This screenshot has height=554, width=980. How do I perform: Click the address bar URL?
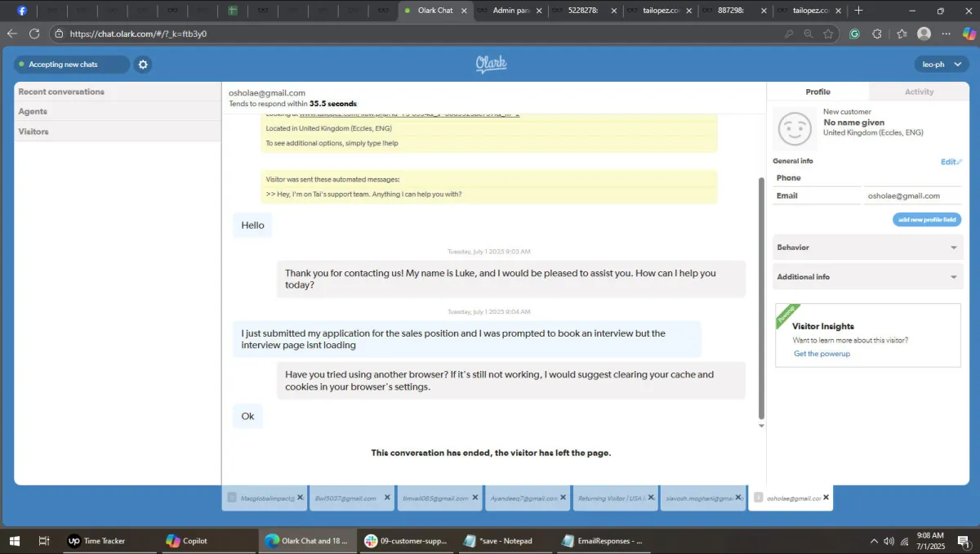pos(138,34)
